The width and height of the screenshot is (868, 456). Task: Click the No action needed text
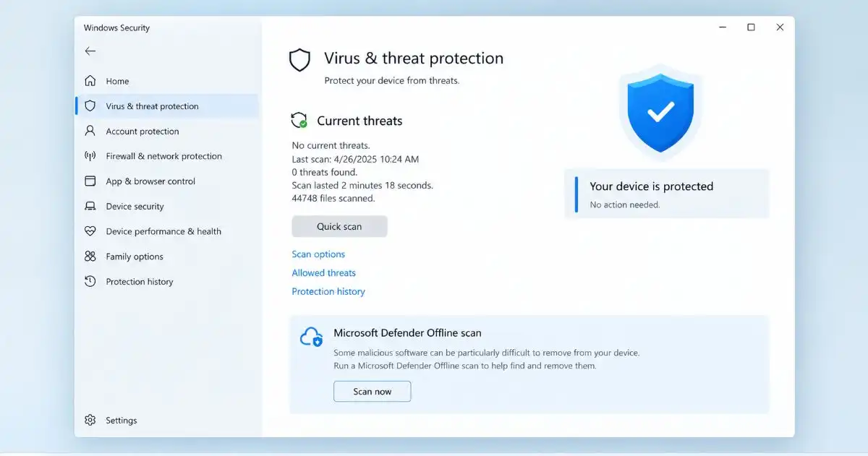point(625,205)
